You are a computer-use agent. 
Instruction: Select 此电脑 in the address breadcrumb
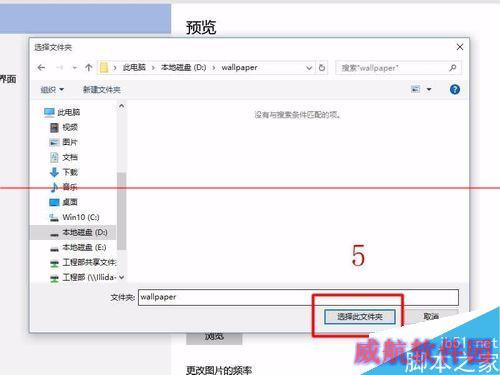pos(134,68)
